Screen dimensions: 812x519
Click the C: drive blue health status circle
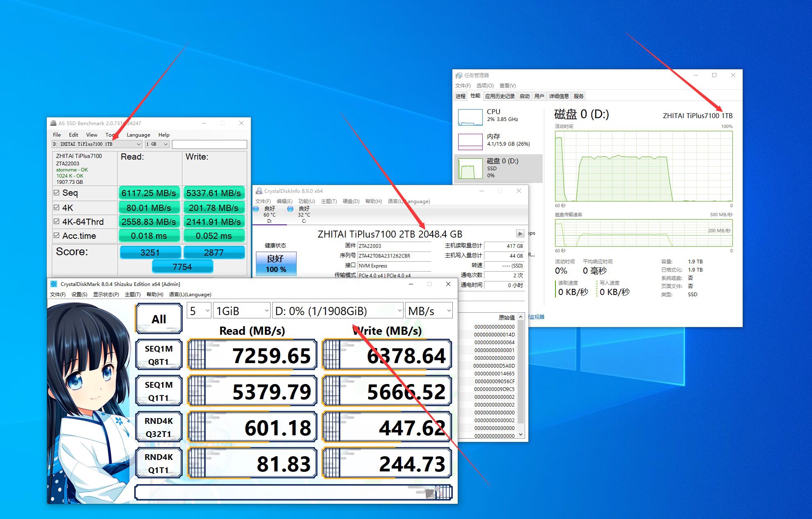(x=290, y=209)
